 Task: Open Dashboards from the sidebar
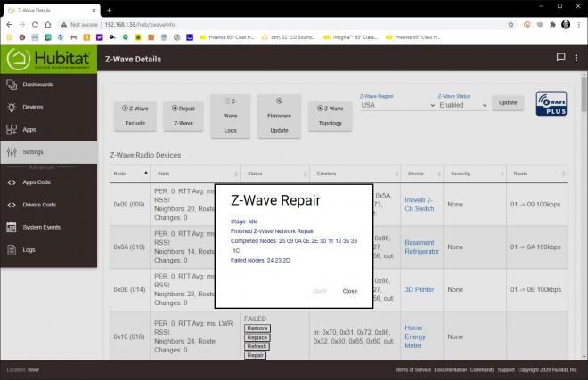(38, 85)
